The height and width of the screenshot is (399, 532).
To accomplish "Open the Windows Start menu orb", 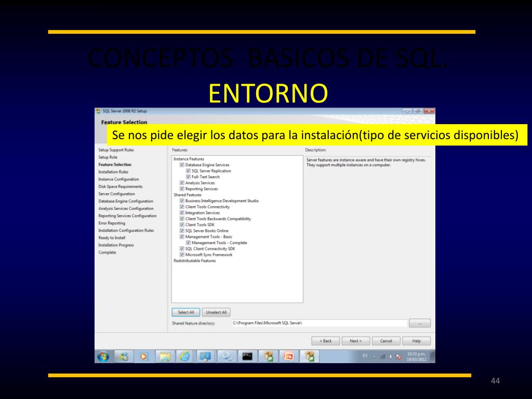I will tap(103, 356).
